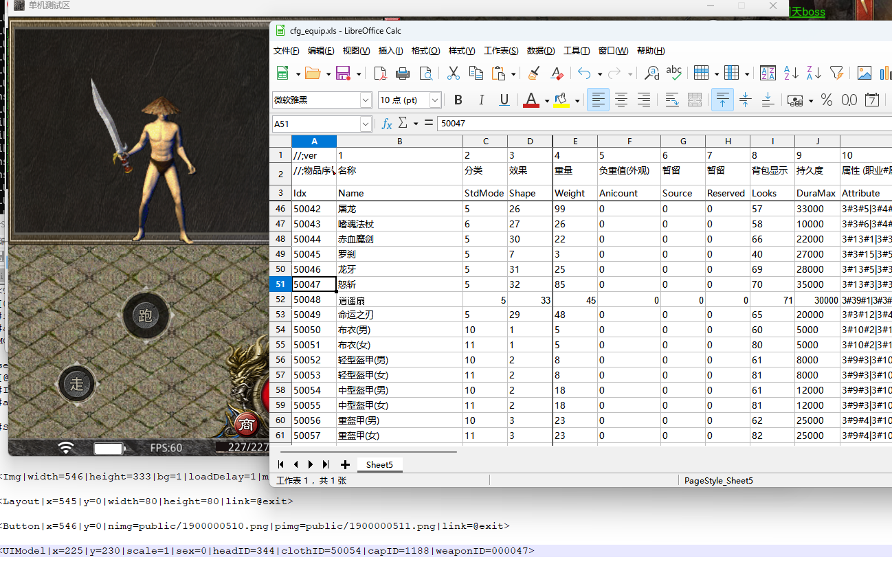The width and height of the screenshot is (892, 588).
Task: Toggle Underline formatting
Action: [x=504, y=100]
